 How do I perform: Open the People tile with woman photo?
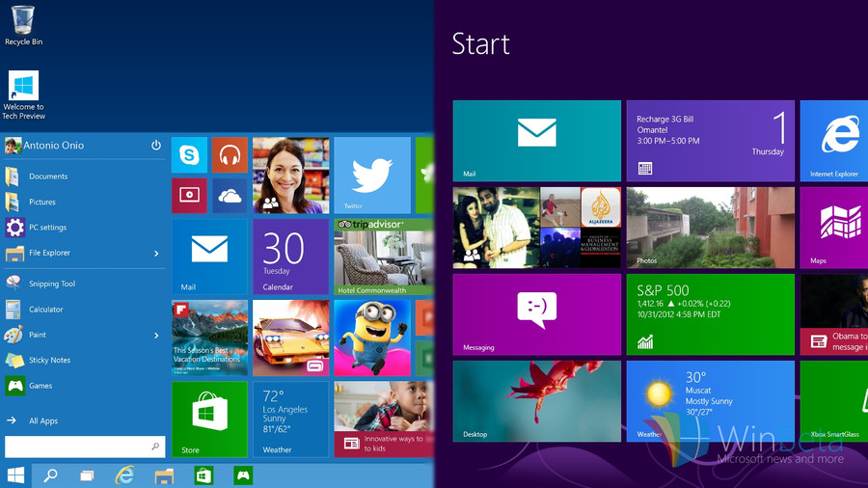click(290, 176)
